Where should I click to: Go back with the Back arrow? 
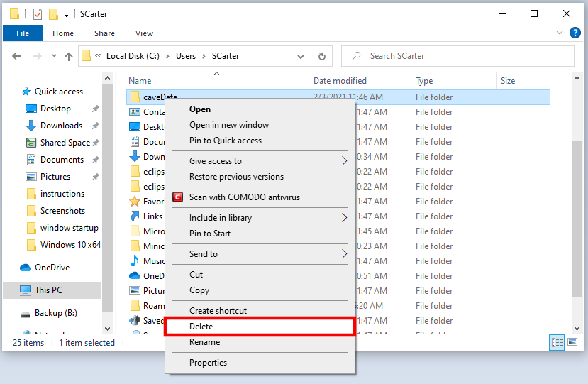pyautogui.click(x=16, y=56)
